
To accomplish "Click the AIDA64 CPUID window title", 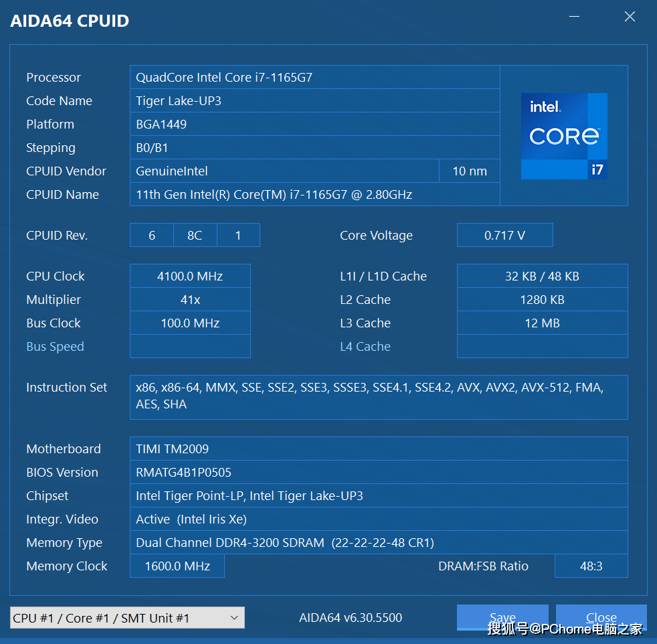I will click(70, 21).
